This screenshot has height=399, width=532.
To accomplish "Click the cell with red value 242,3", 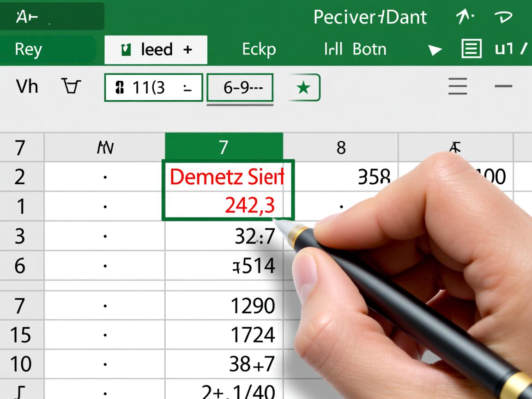I will point(227,206).
